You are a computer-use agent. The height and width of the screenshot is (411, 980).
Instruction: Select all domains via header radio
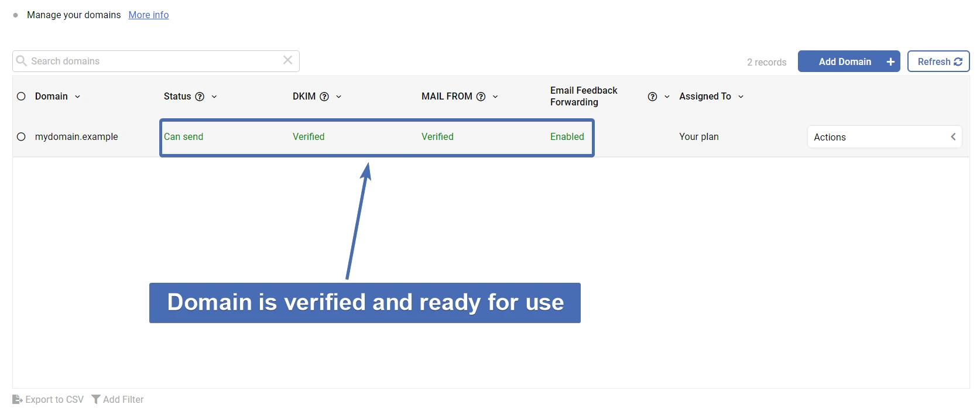21,96
